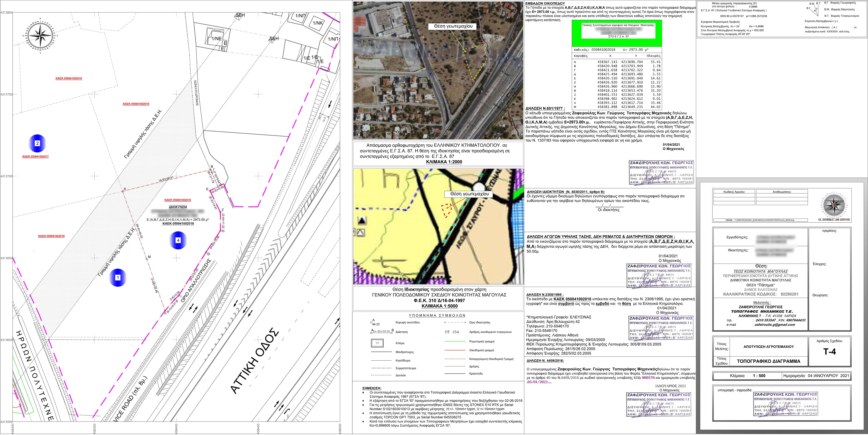Click the 4213700 northing grid label

click(6, 176)
